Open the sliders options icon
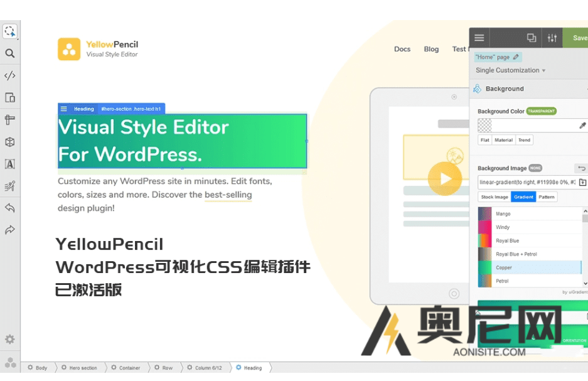 [x=552, y=38]
